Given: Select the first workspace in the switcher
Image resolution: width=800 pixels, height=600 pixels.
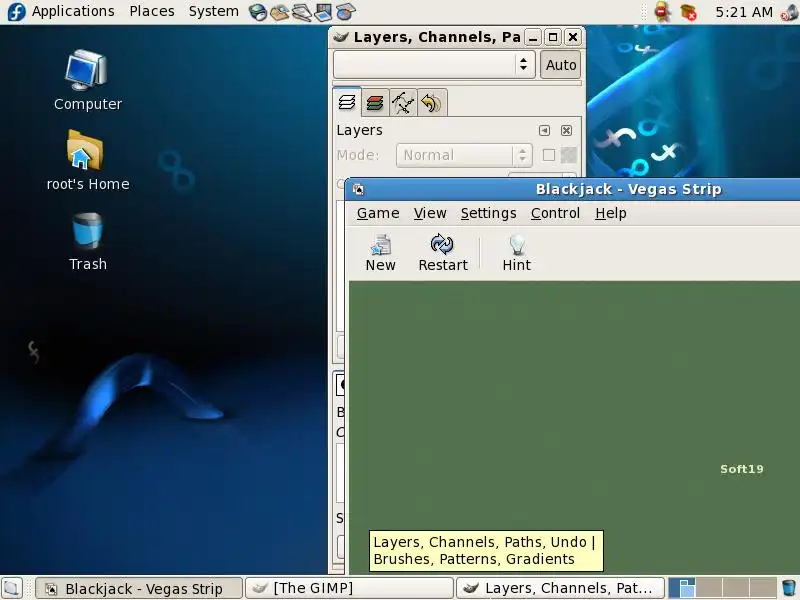Looking at the screenshot, I should (x=682, y=588).
